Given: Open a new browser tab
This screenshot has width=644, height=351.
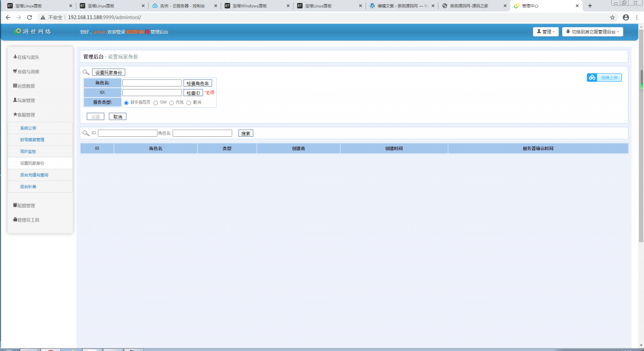Looking at the screenshot, I should pyautogui.click(x=590, y=6).
